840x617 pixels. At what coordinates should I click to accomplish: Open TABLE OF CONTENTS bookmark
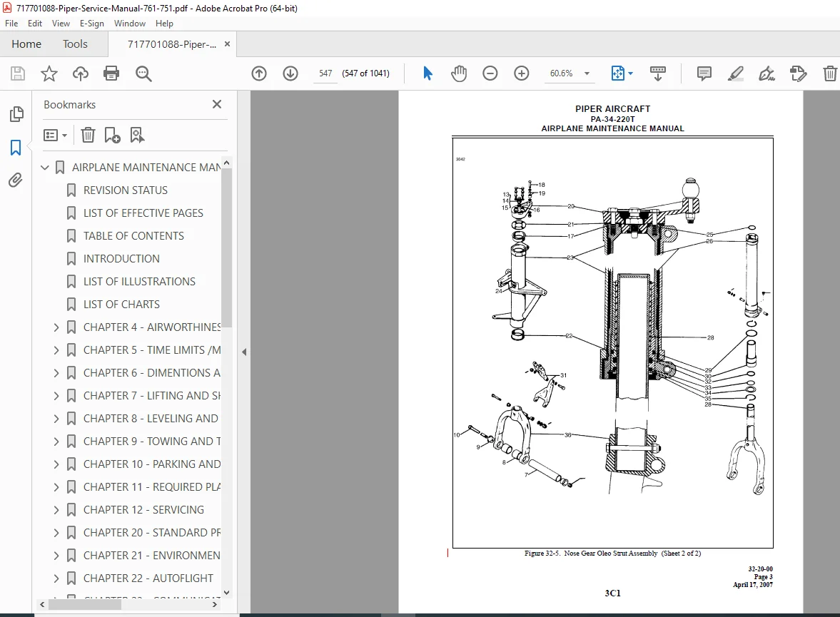(x=133, y=236)
